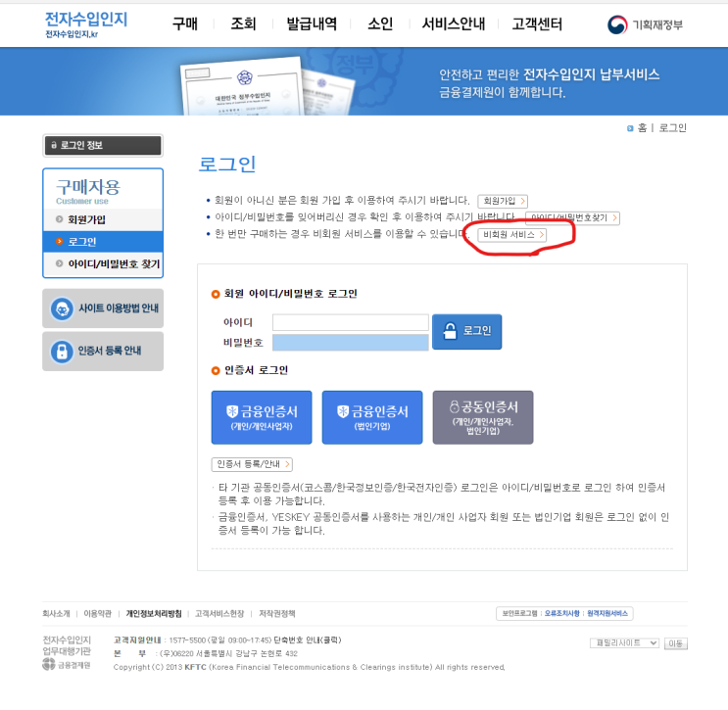The image size is (728, 710).
Task: Expand the 패밀리사이트 dropdown
Action: coord(624,642)
